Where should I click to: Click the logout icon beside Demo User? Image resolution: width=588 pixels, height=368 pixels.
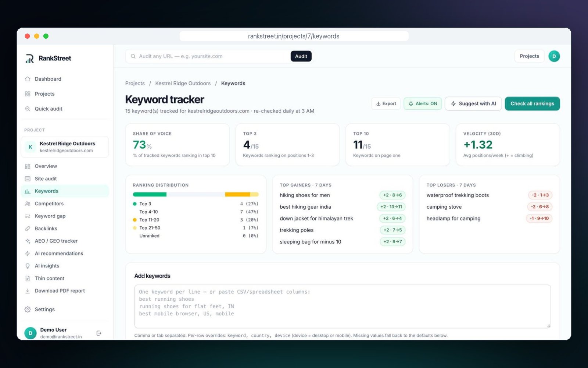pyautogui.click(x=99, y=333)
